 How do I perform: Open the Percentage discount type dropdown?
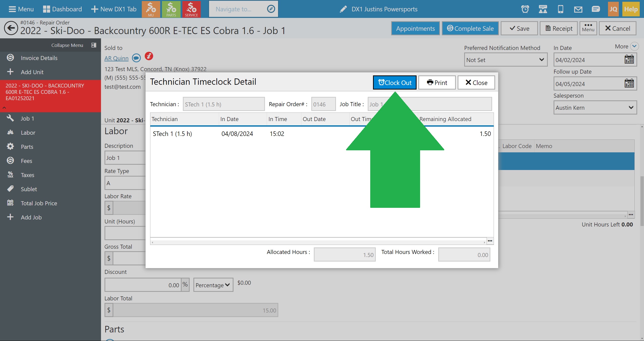pos(213,285)
